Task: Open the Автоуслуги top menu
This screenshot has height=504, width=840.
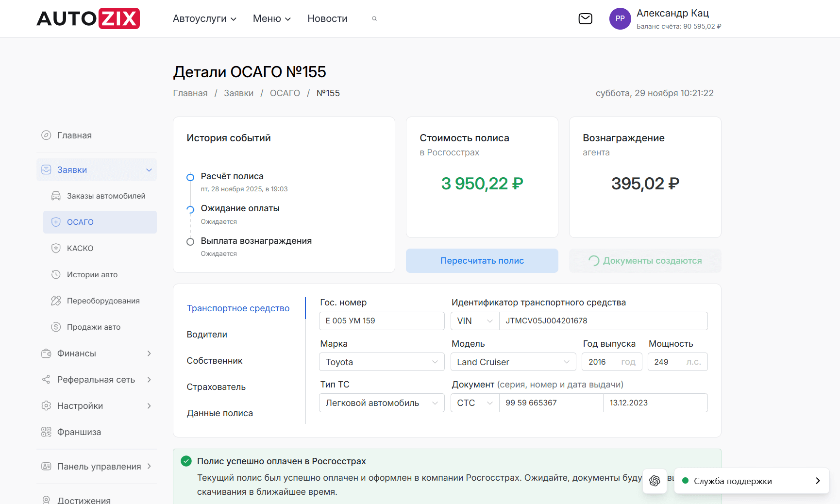Action: click(204, 18)
